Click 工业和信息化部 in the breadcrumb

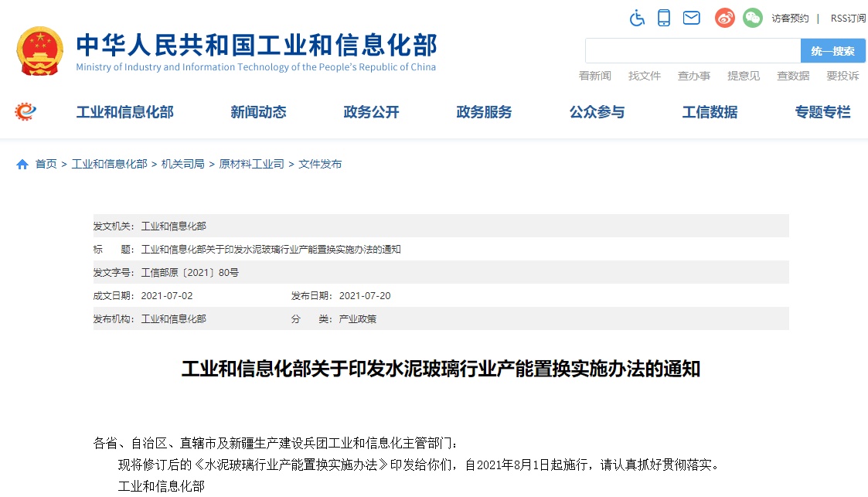[x=110, y=165]
